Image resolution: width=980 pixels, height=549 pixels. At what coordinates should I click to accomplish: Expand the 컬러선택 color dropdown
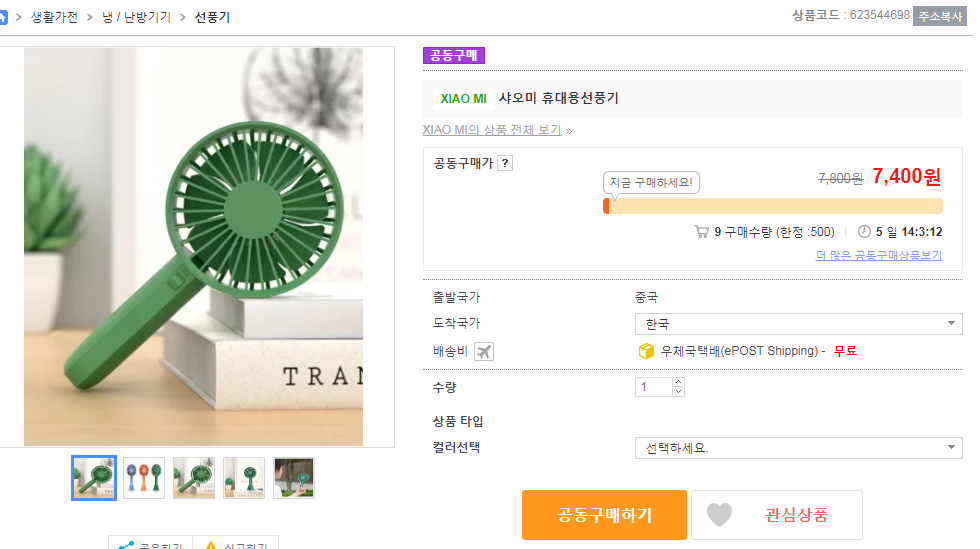tap(798, 448)
